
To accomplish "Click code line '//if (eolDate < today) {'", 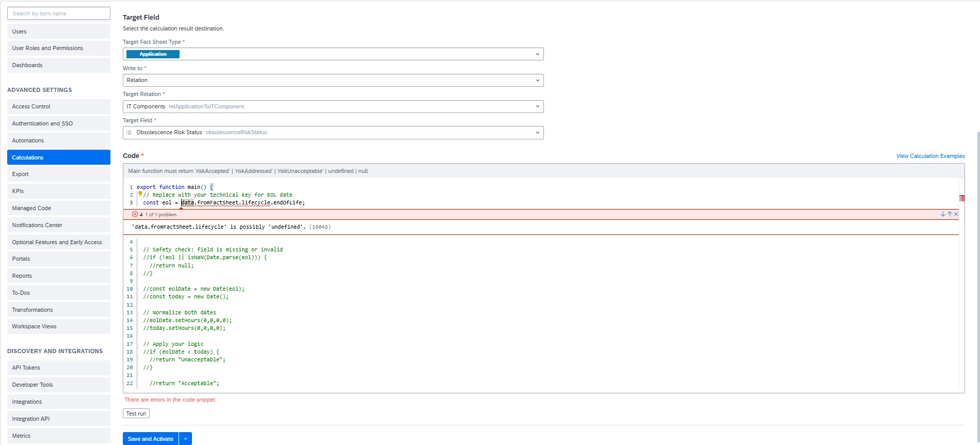I will pos(181,352).
